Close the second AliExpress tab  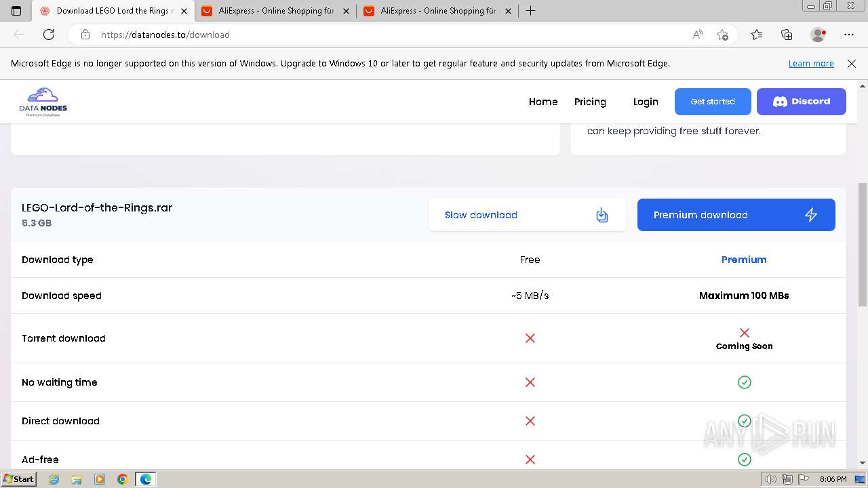(508, 11)
